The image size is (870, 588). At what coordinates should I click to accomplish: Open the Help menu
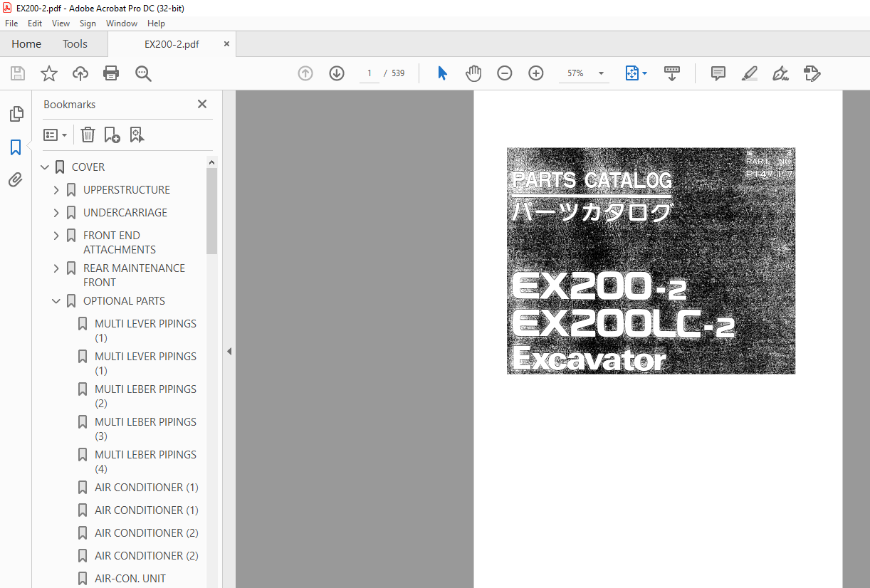[x=156, y=23]
